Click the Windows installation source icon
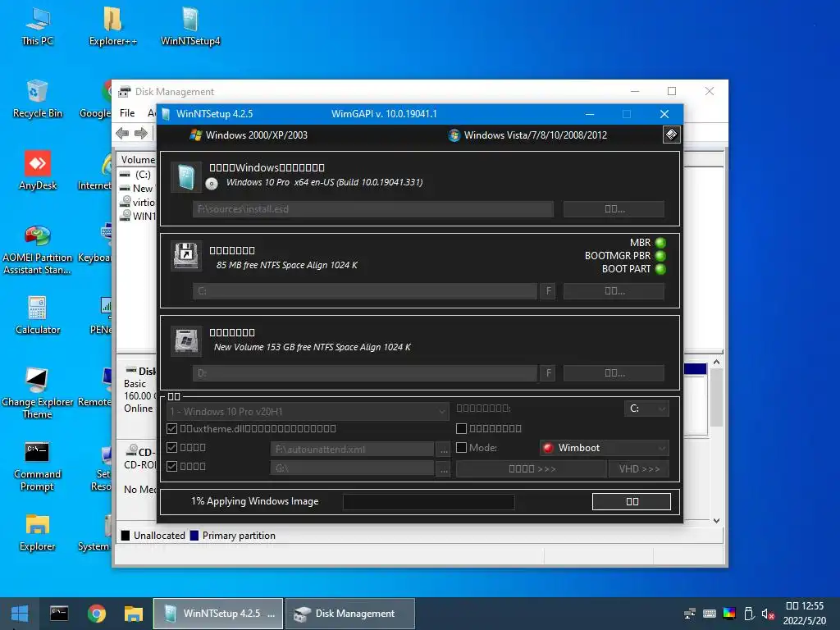 pos(186,177)
